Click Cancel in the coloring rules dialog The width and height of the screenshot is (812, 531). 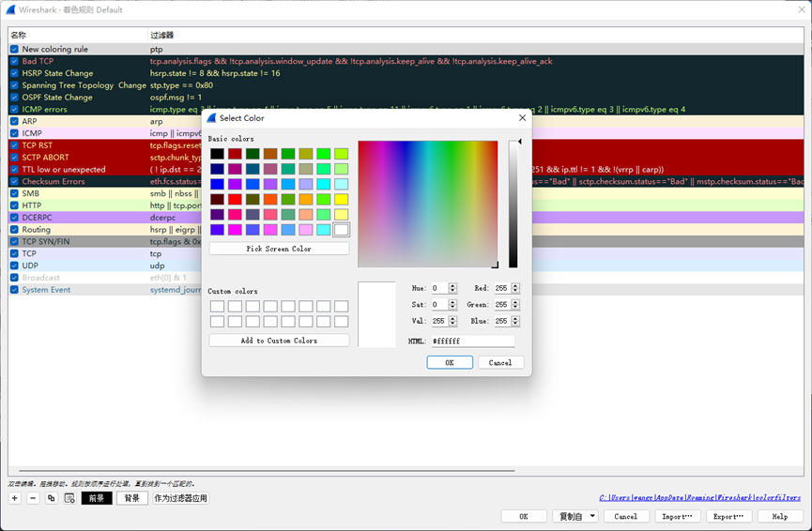[x=625, y=516]
